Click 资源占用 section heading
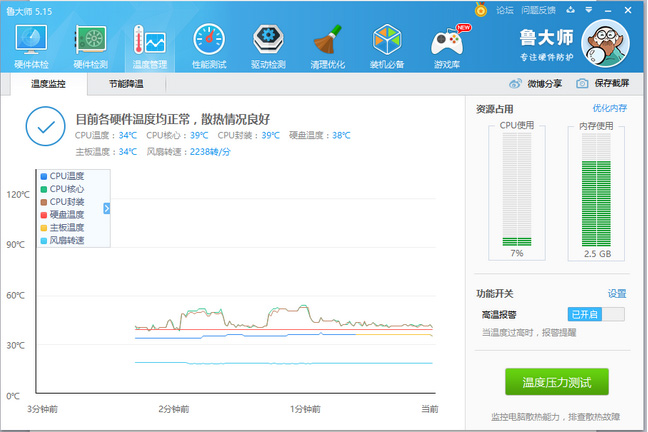Viewport: 648px width, 432px height. point(495,109)
